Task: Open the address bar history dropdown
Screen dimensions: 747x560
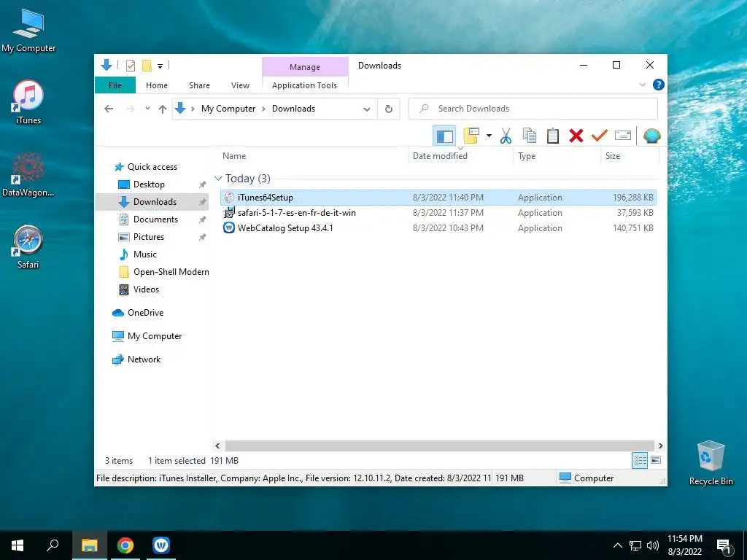Action: 367,109
